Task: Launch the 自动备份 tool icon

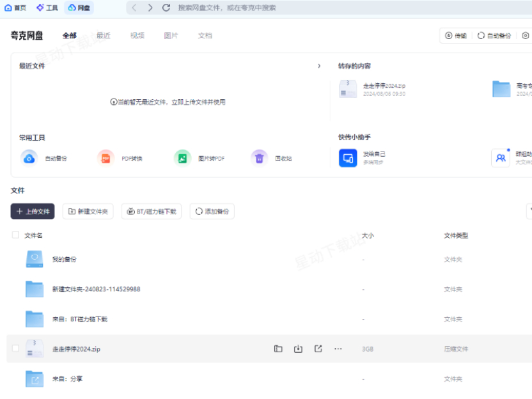Action: 29,158
